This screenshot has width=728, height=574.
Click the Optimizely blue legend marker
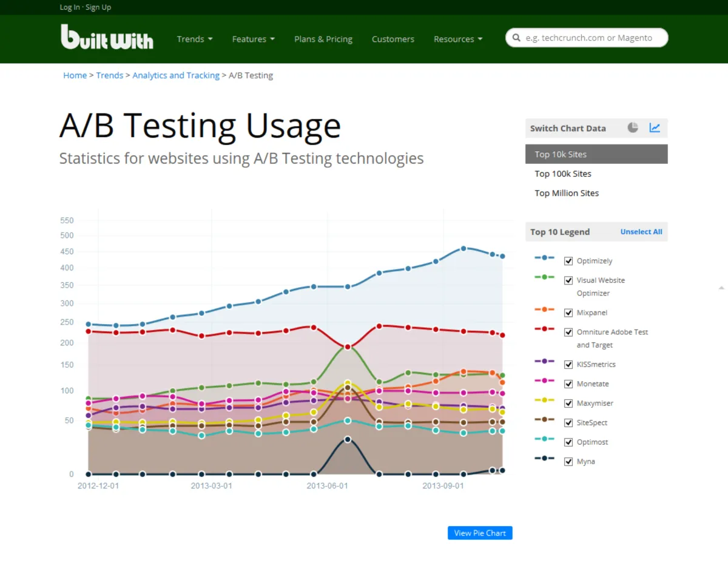(x=544, y=258)
